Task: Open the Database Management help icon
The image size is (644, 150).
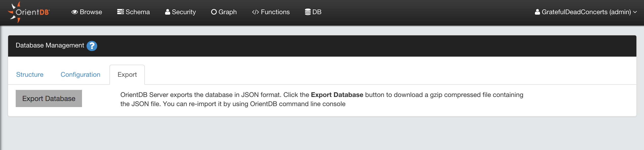Action: [x=92, y=46]
